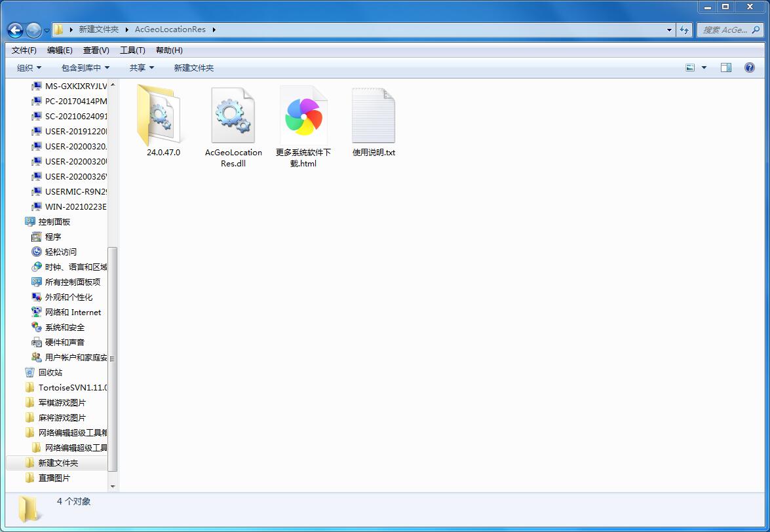Open the 工具(T) menu
The image size is (770, 532).
(132, 50)
